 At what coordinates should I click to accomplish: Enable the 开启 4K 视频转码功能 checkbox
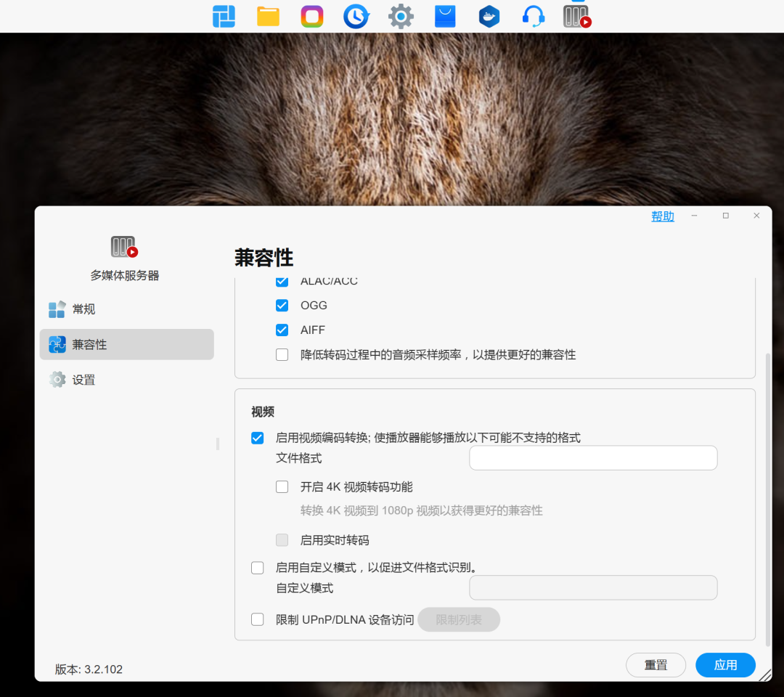(282, 487)
